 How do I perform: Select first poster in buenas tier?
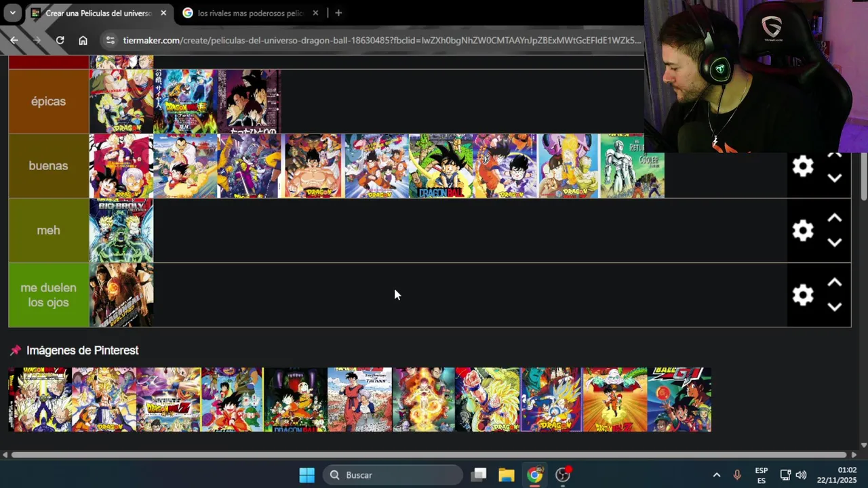click(121, 166)
